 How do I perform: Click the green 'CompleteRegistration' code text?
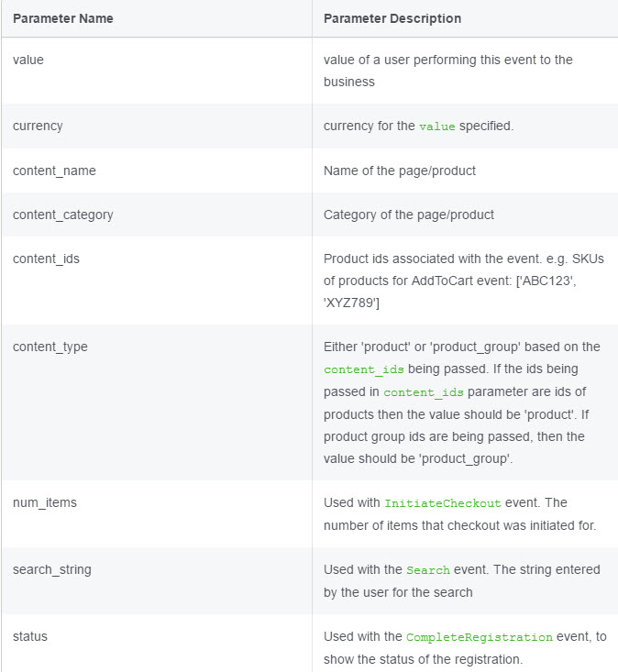pos(480,637)
